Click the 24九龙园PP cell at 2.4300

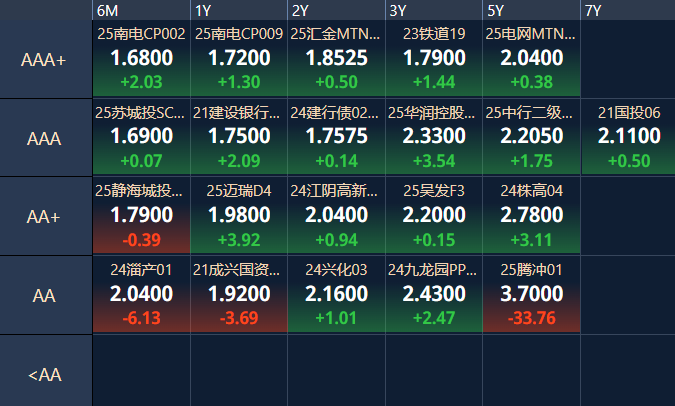tap(434, 294)
